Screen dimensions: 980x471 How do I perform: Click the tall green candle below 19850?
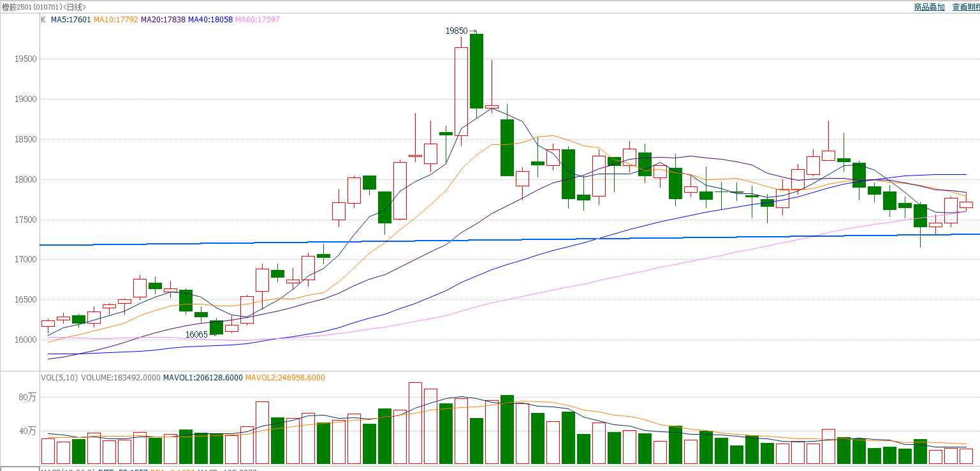click(476, 71)
